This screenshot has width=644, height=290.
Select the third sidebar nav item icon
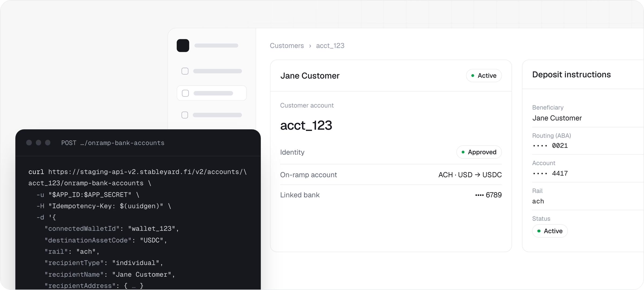(x=185, y=115)
